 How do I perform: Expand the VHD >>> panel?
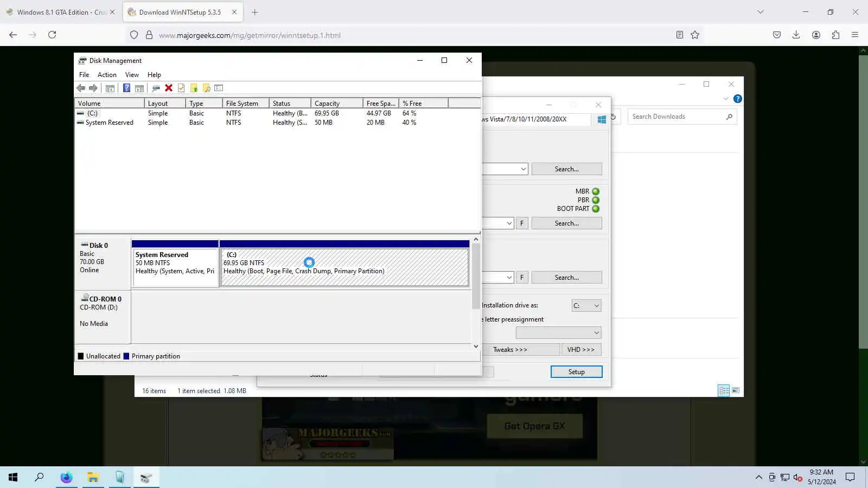coord(581,350)
